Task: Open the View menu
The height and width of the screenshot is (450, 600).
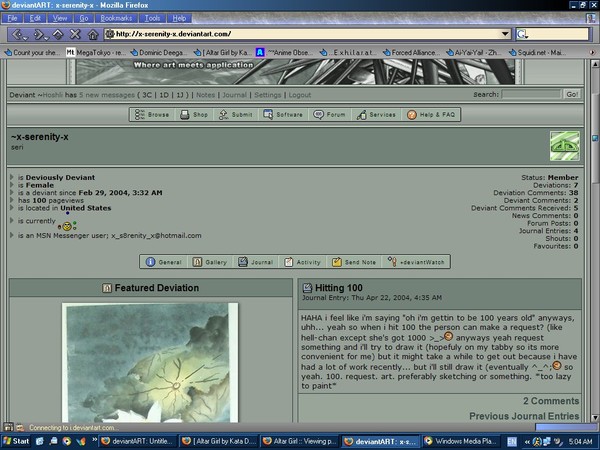Action: tap(60, 18)
